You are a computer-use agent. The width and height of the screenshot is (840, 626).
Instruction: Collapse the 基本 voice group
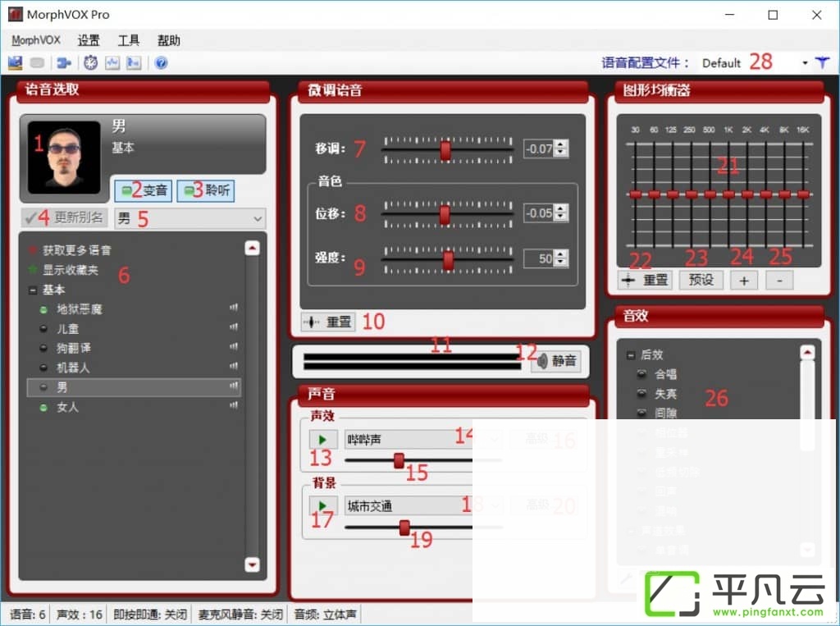click(x=33, y=290)
